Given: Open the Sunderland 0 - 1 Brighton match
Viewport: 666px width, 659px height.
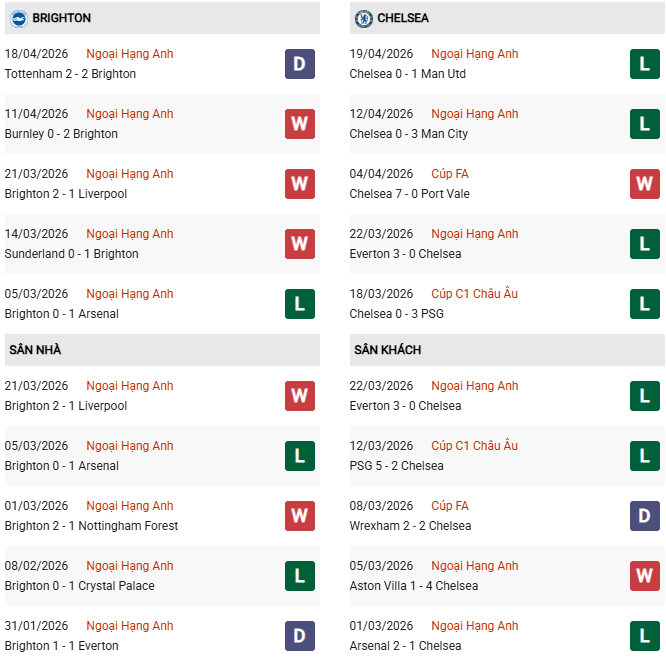Looking at the screenshot, I should 71,254.
